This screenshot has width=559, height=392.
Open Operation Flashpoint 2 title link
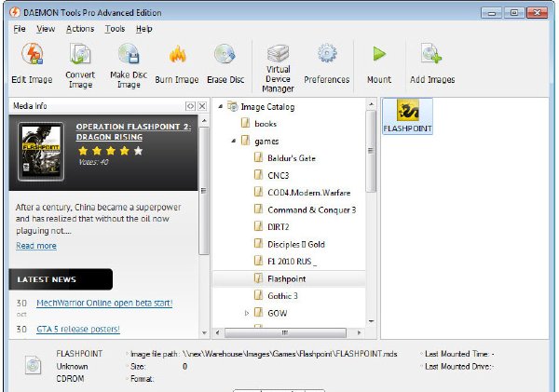(x=133, y=132)
